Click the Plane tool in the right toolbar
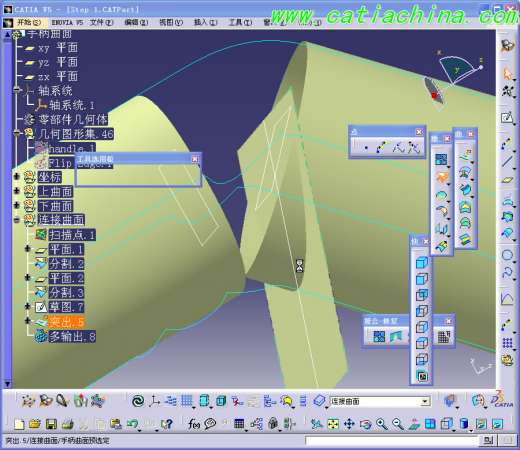This screenshot has height=450, width=520. coord(507,180)
